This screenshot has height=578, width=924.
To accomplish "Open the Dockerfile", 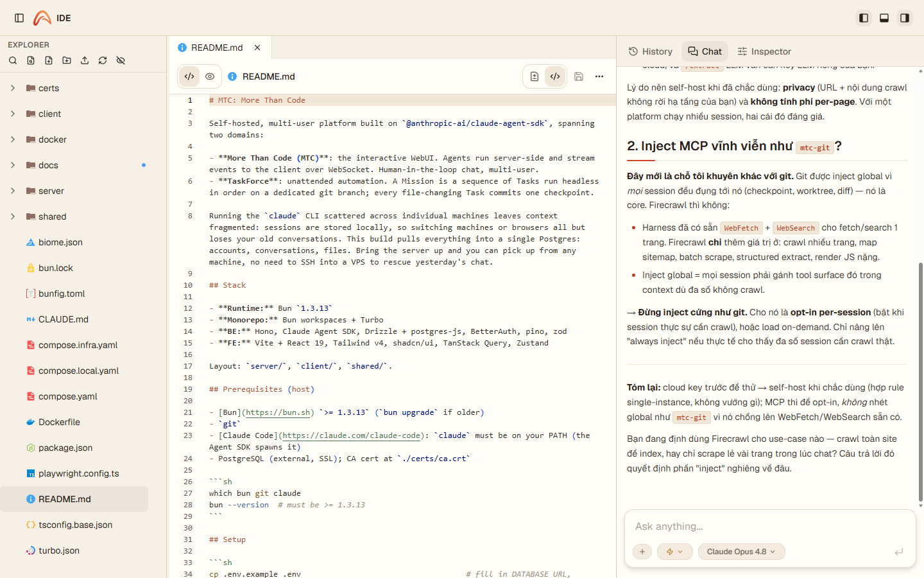I will (74, 422).
